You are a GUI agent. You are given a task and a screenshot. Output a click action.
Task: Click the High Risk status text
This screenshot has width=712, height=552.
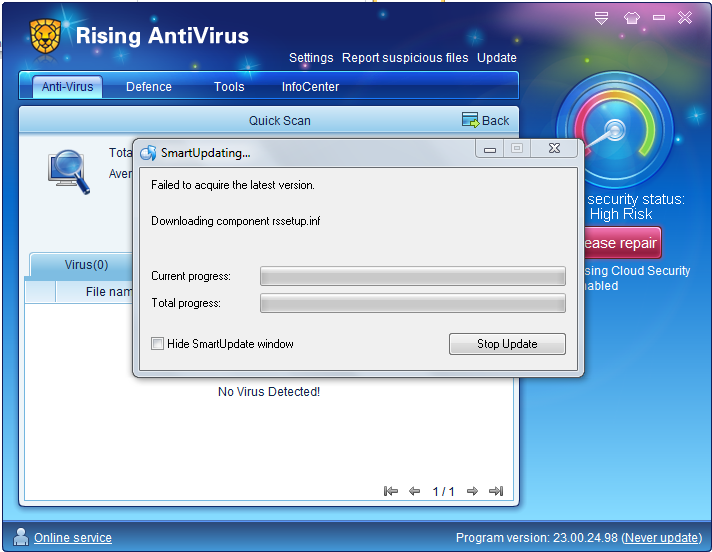621,214
